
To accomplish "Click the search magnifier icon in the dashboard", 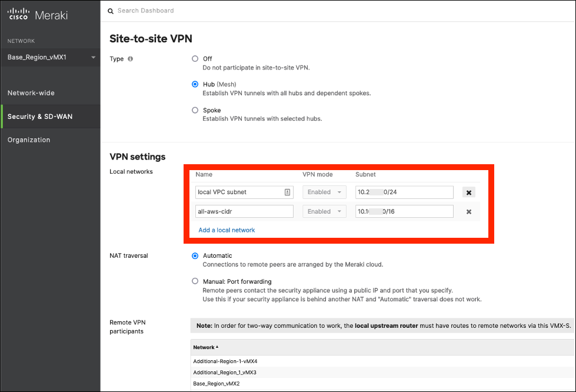I will tap(110, 11).
